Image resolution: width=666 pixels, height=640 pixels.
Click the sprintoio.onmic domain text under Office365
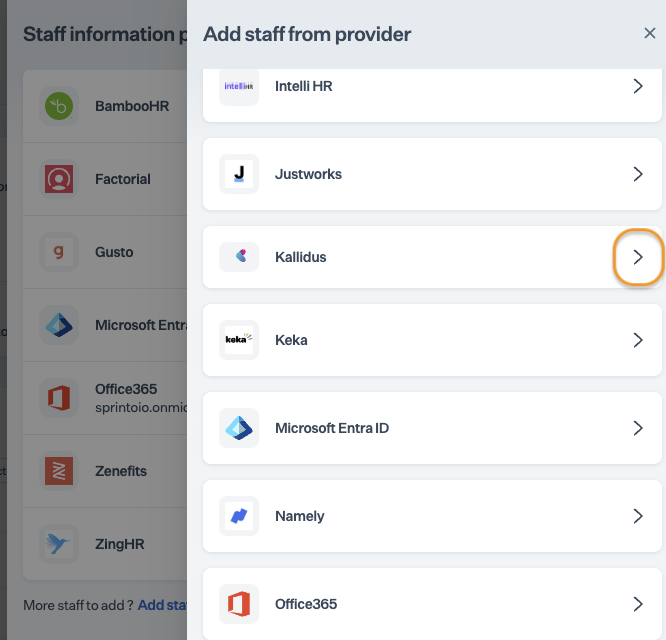pos(141,408)
